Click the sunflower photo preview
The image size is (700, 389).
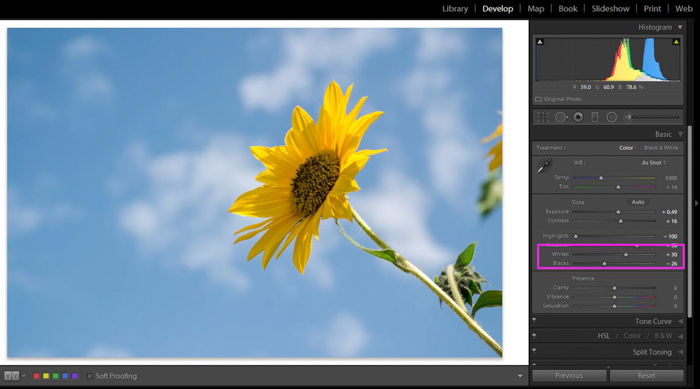click(x=254, y=192)
